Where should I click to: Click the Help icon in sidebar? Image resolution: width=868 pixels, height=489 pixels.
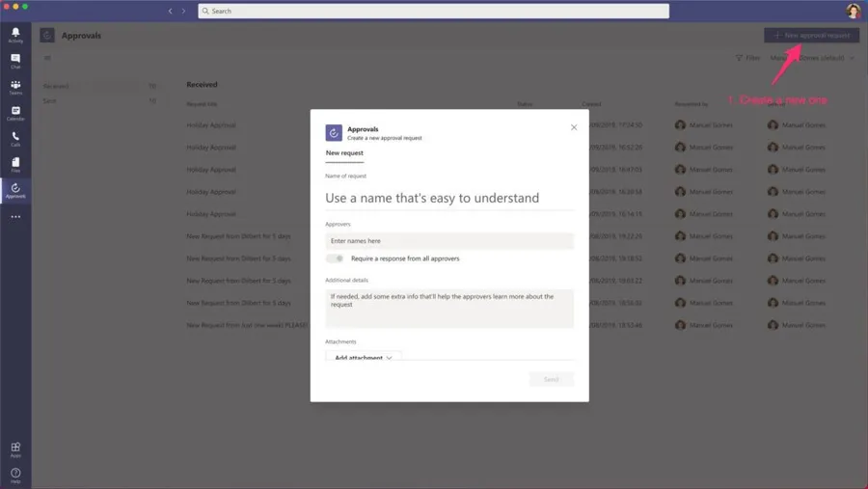15,475
